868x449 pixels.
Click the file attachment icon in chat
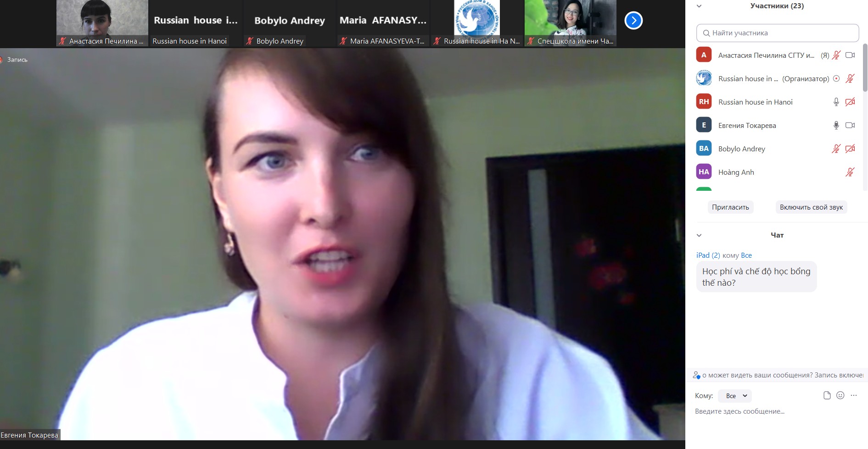coord(827,395)
